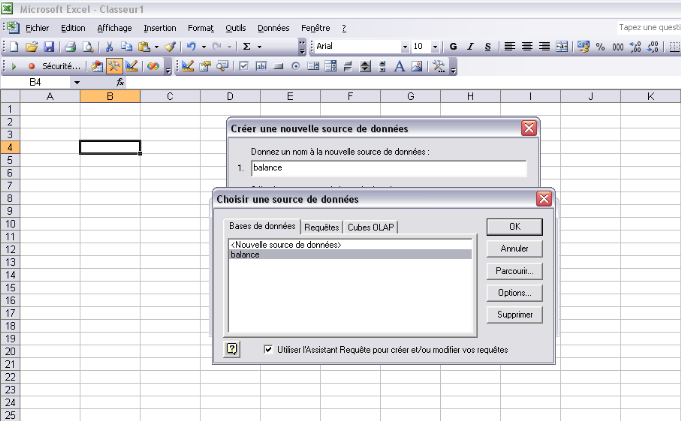
Task: Activate the Format Painter brush
Action: pos(170,46)
